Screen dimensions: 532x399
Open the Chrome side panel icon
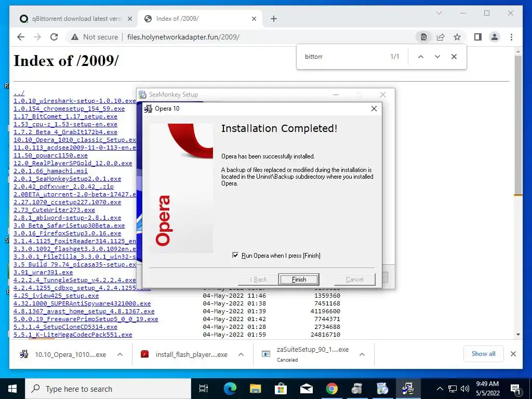[x=478, y=37]
